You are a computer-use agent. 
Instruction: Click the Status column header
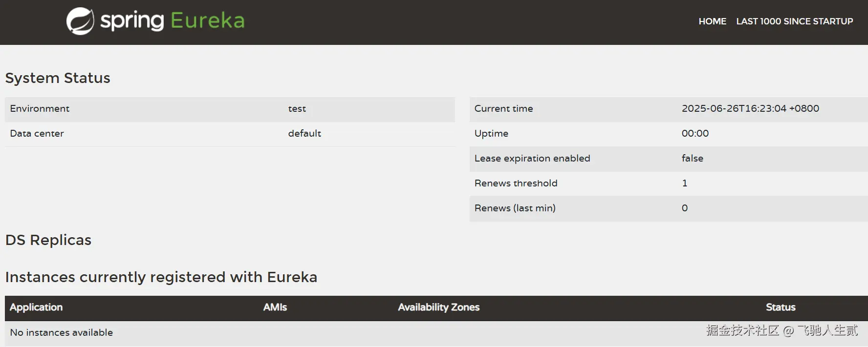(x=781, y=307)
